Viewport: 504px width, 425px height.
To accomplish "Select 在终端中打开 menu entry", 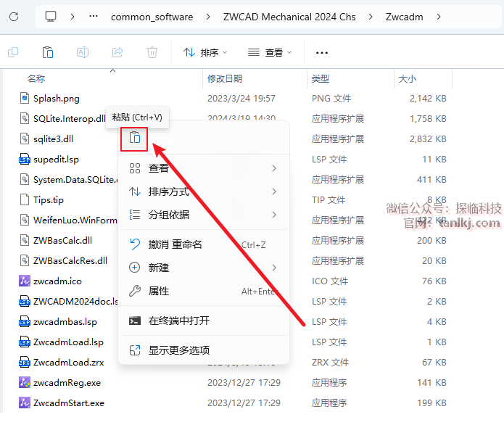I will [204, 321].
